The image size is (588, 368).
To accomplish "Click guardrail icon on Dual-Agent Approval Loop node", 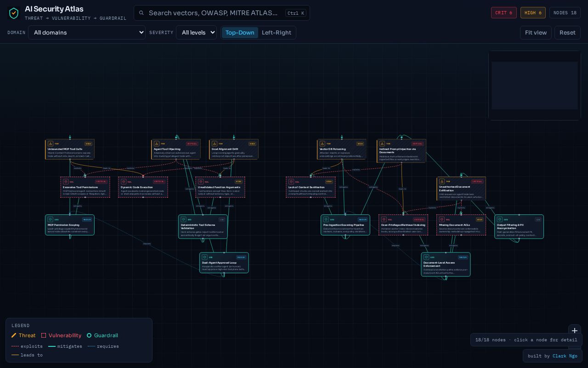I will pyautogui.click(x=205, y=257).
